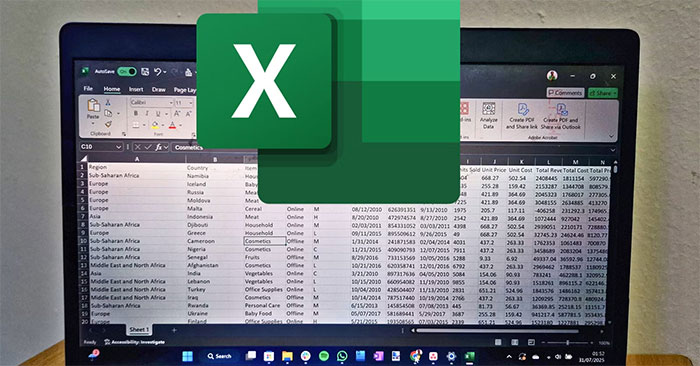Image resolution: width=700 pixels, height=366 pixels.
Task: Expand the Paste options arrow
Action: tap(93, 124)
